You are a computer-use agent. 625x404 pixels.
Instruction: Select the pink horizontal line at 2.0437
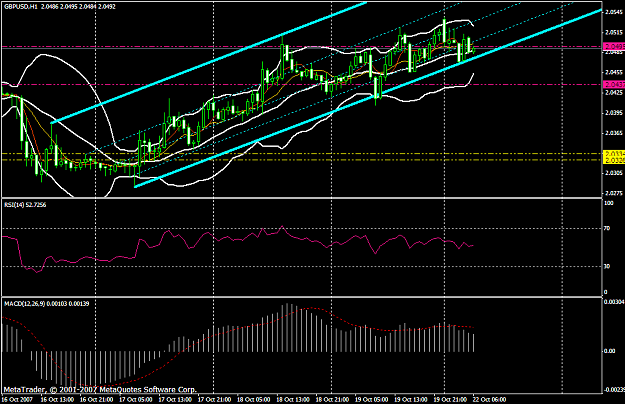pyautogui.click(x=302, y=84)
